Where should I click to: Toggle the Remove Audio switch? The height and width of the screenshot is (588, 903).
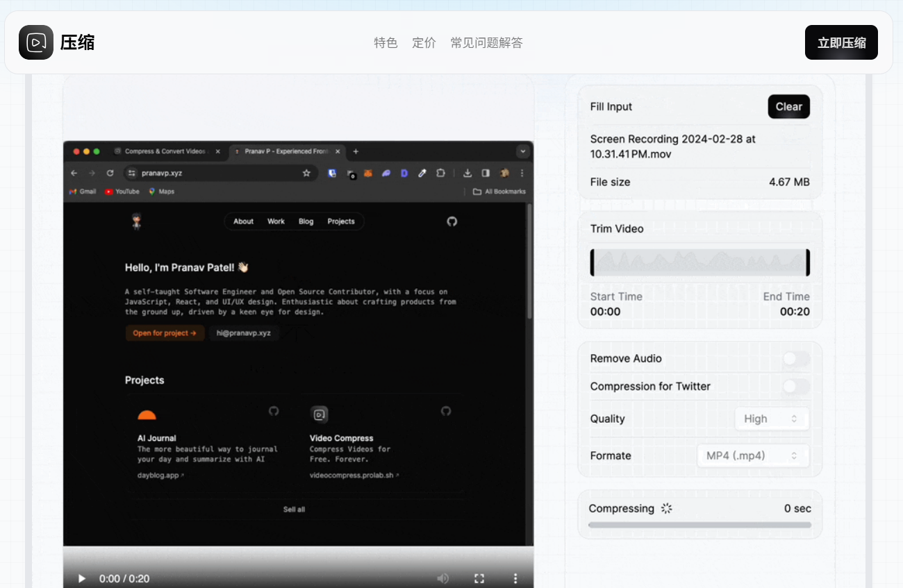[796, 359]
